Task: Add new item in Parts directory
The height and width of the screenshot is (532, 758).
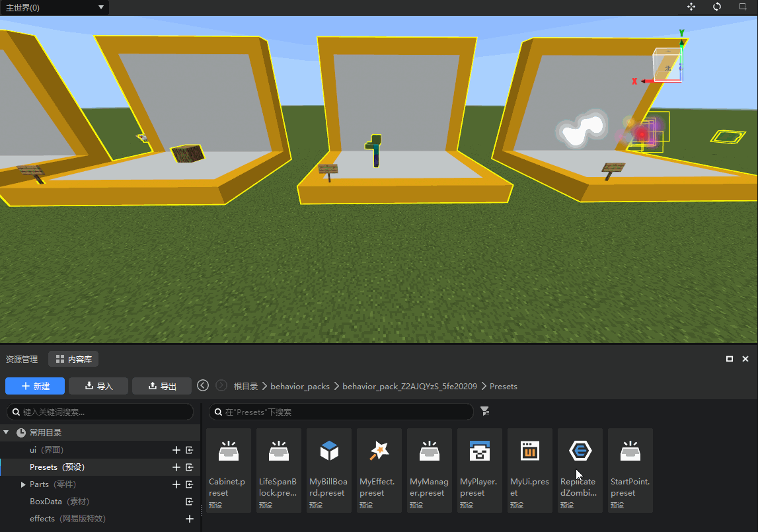Action: tap(176, 484)
